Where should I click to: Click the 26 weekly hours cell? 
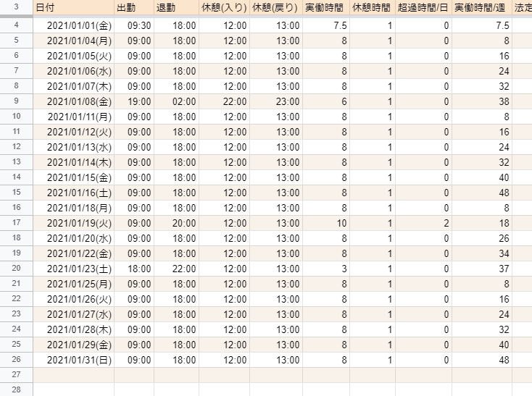point(482,238)
